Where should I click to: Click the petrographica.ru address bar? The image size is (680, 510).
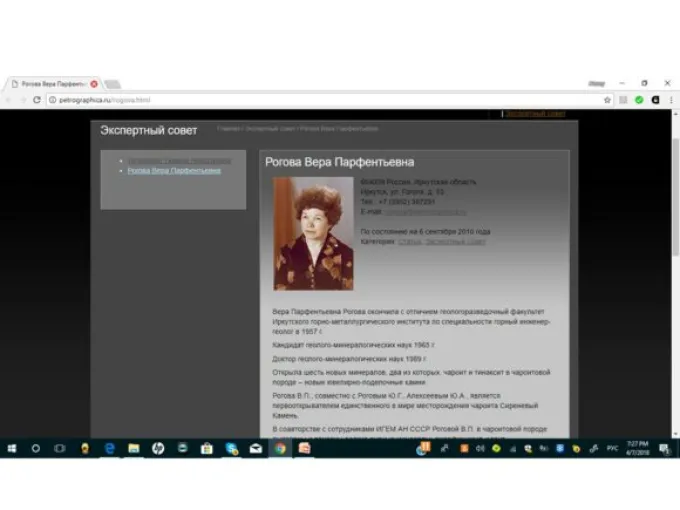pyautogui.click(x=300, y=100)
